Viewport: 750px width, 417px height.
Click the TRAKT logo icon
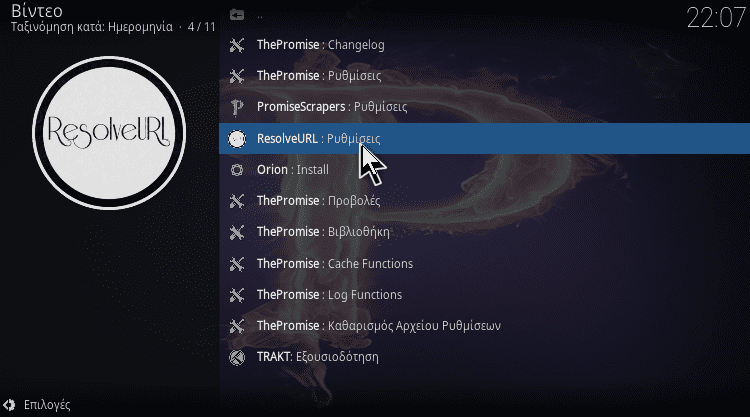pyautogui.click(x=237, y=357)
